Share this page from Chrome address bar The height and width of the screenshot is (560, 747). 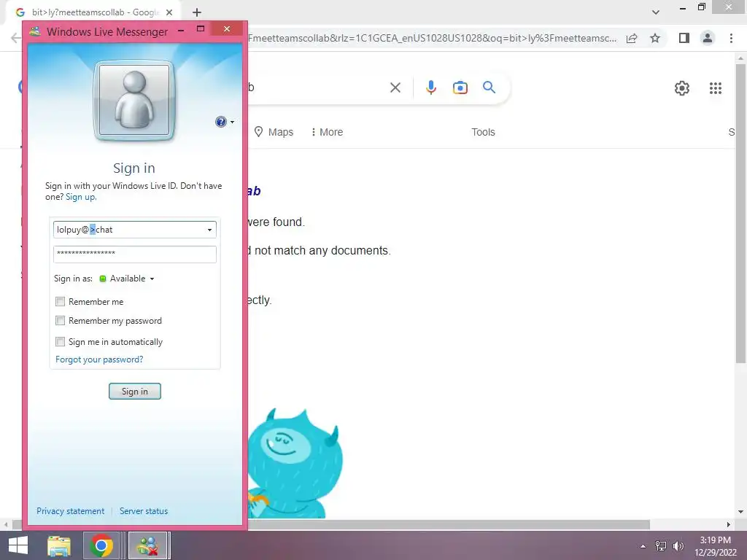click(x=632, y=38)
